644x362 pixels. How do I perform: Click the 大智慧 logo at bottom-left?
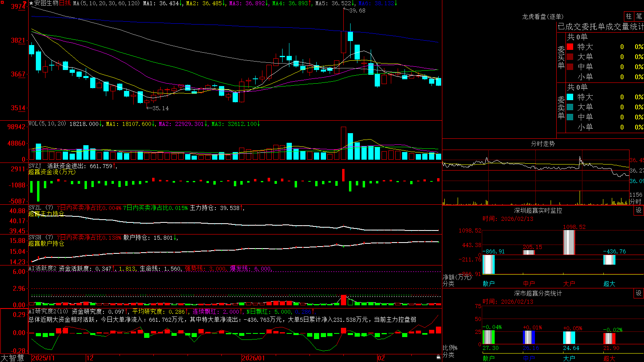click(x=12, y=358)
